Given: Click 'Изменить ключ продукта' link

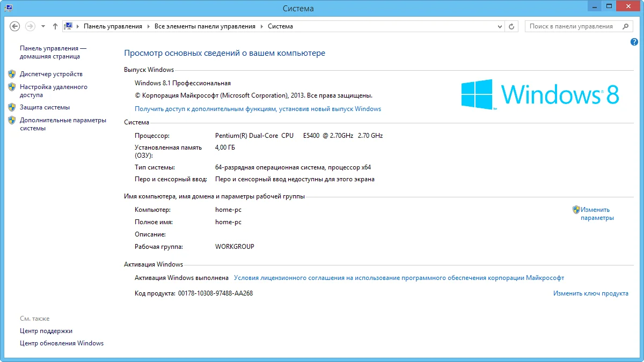Looking at the screenshot, I should click(x=591, y=293).
